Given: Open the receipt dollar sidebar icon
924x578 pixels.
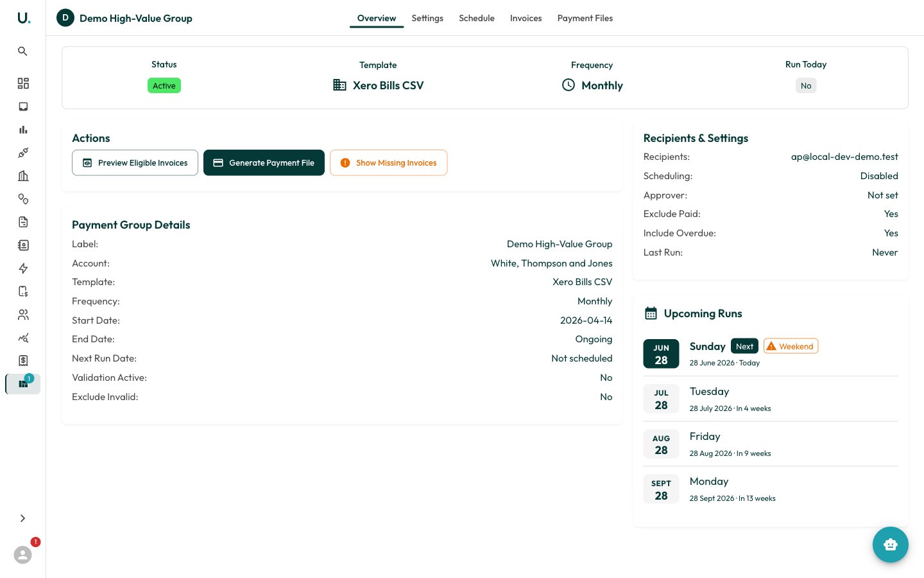Looking at the screenshot, I should point(23,361).
